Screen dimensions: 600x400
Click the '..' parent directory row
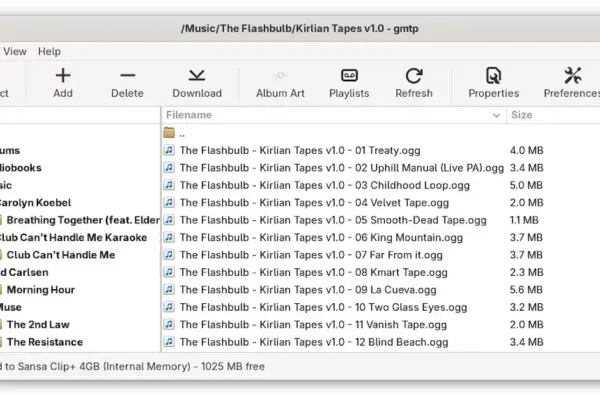tap(381, 133)
